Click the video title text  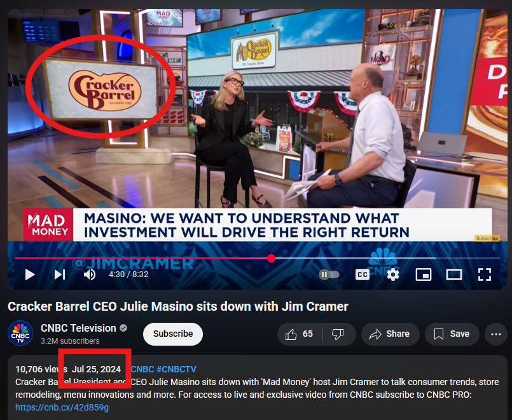pos(178,306)
